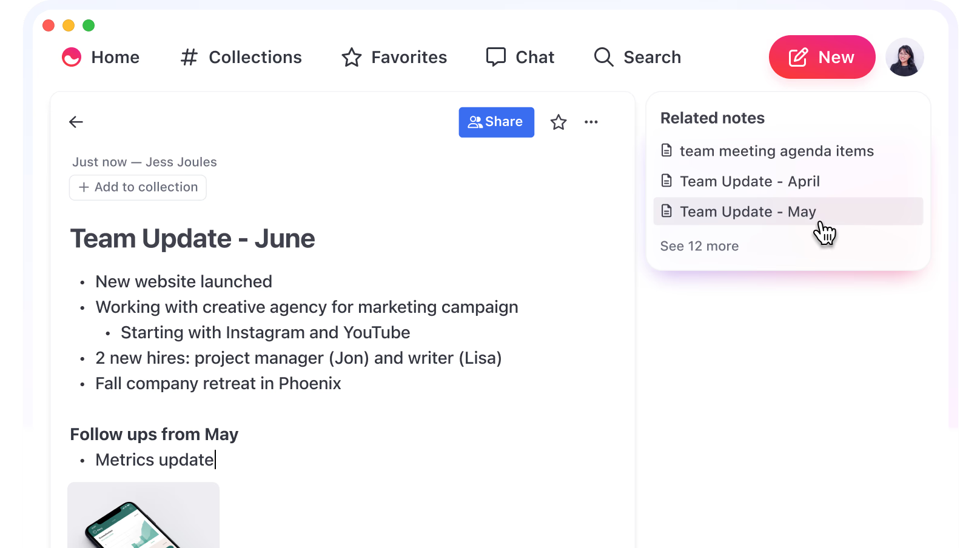This screenshot has width=980, height=548.
Task: Open the Chat section
Action: click(520, 57)
